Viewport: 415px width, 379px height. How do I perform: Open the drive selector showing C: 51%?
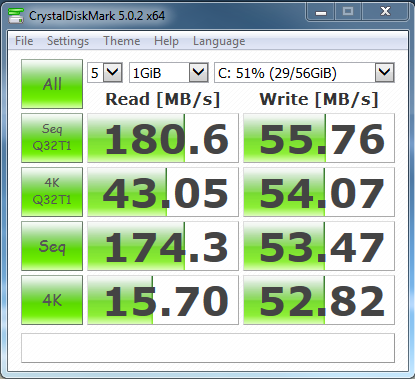304,72
